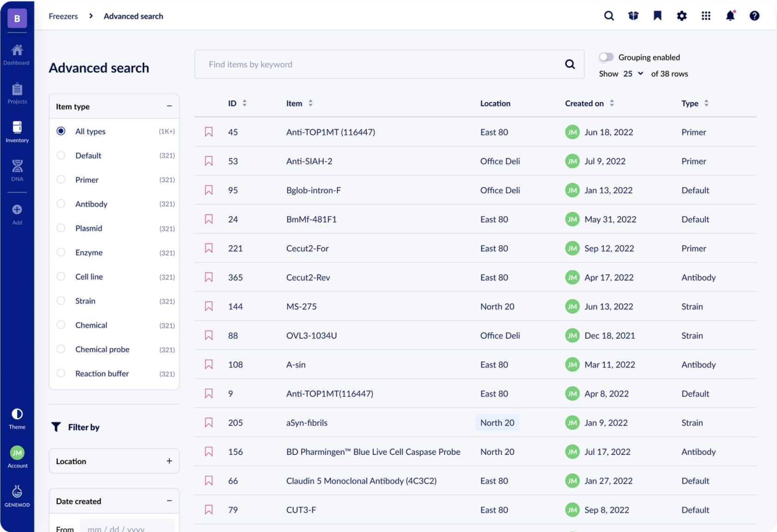The width and height of the screenshot is (777, 532).
Task: Toggle the Grouping enabled switch
Action: point(606,57)
